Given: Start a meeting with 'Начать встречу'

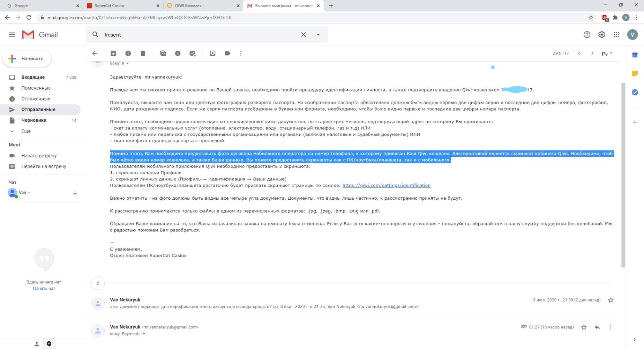Looking at the screenshot, I should (x=39, y=156).
